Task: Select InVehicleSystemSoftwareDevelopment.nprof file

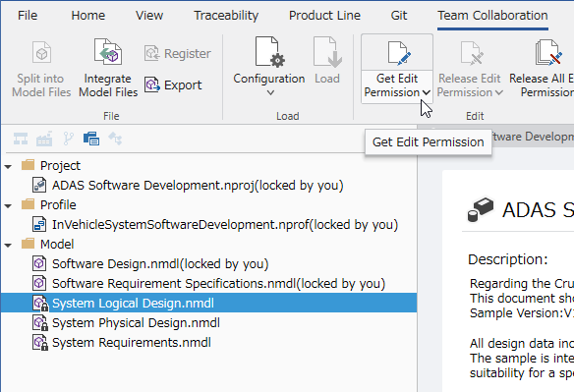Action: click(225, 224)
